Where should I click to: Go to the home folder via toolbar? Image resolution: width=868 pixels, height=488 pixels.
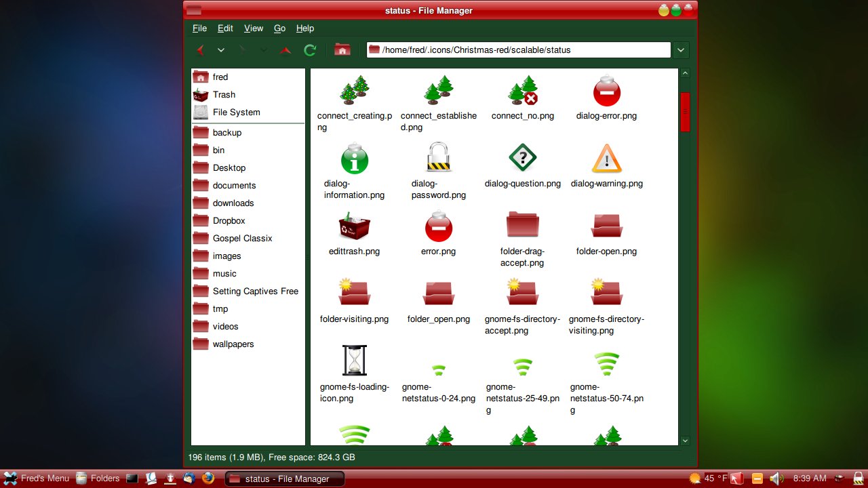[342, 50]
